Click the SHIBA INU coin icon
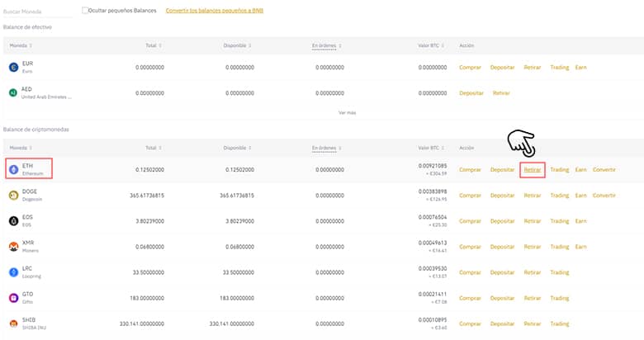Screen dimensions: 644x340 coord(12,323)
